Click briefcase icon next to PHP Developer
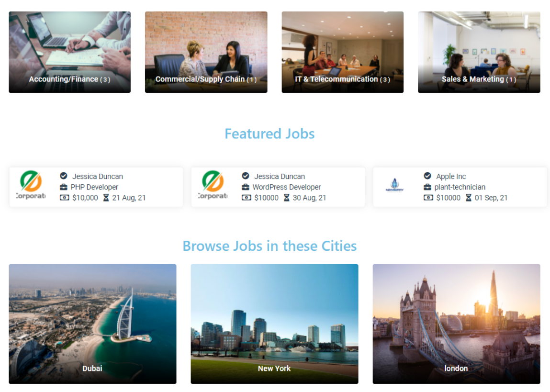The image size is (550, 392). coord(64,187)
